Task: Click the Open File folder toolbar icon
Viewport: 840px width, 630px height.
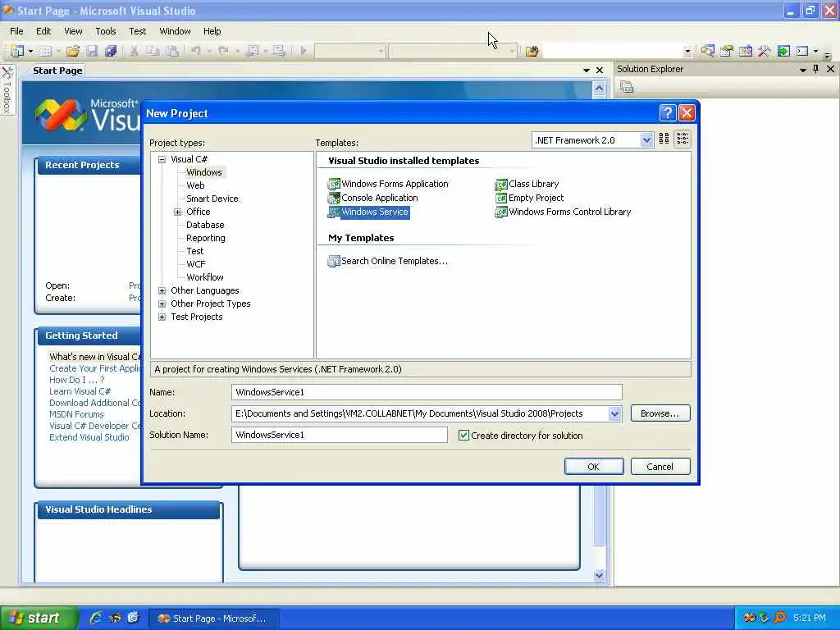Action: [73, 51]
